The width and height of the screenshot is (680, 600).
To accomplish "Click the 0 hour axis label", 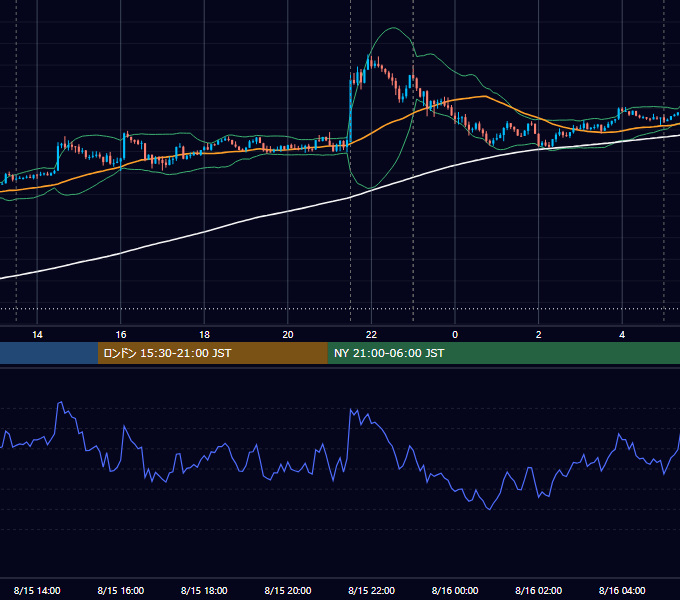I will point(455,335).
